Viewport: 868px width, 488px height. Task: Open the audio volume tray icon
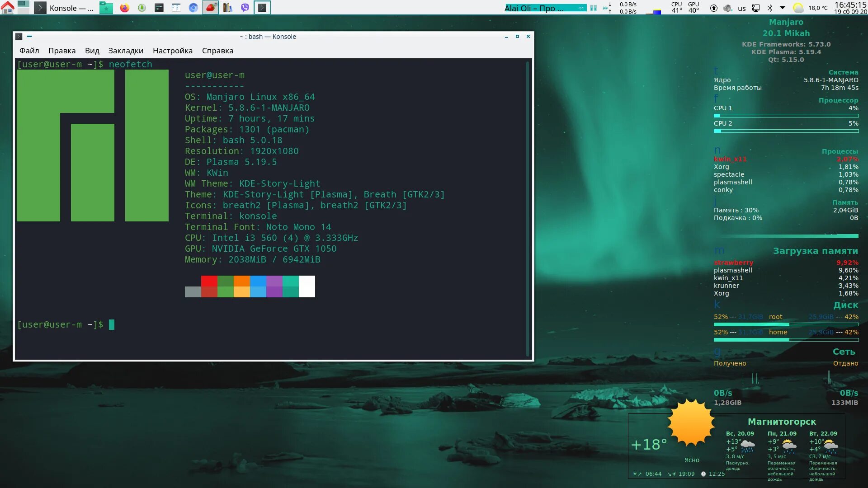tap(727, 8)
